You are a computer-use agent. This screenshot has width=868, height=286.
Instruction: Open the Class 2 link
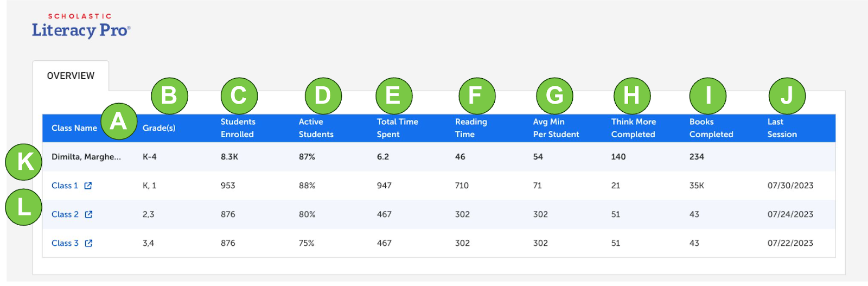tap(65, 214)
